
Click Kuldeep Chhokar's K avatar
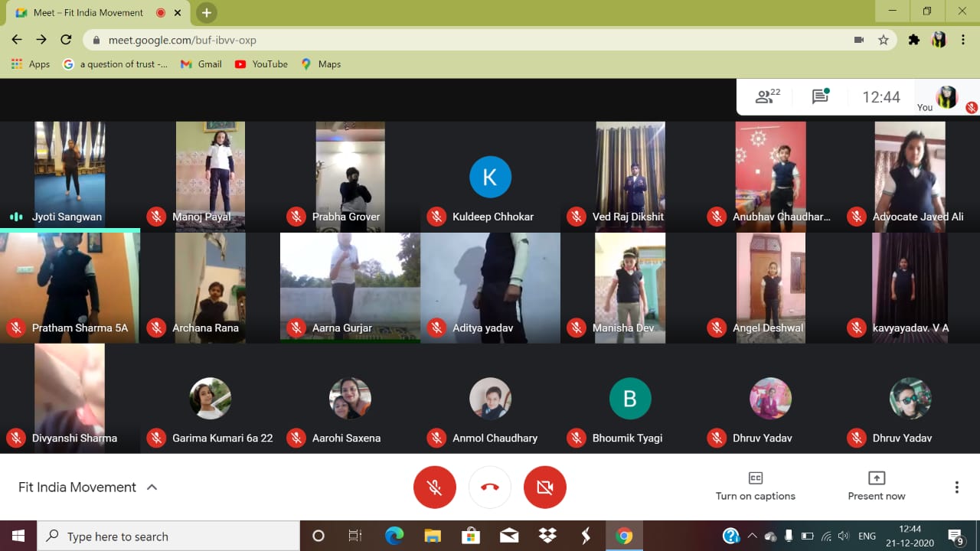click(490, 177)
